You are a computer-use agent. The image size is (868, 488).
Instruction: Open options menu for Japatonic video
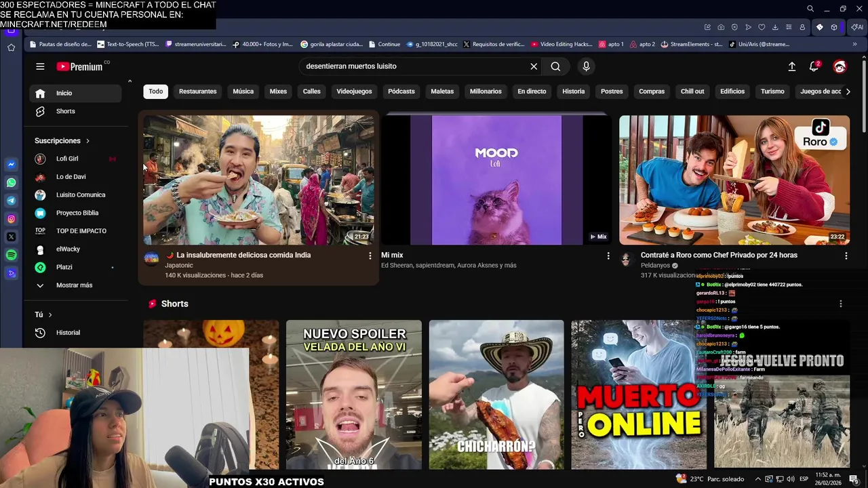coord(370,256)
